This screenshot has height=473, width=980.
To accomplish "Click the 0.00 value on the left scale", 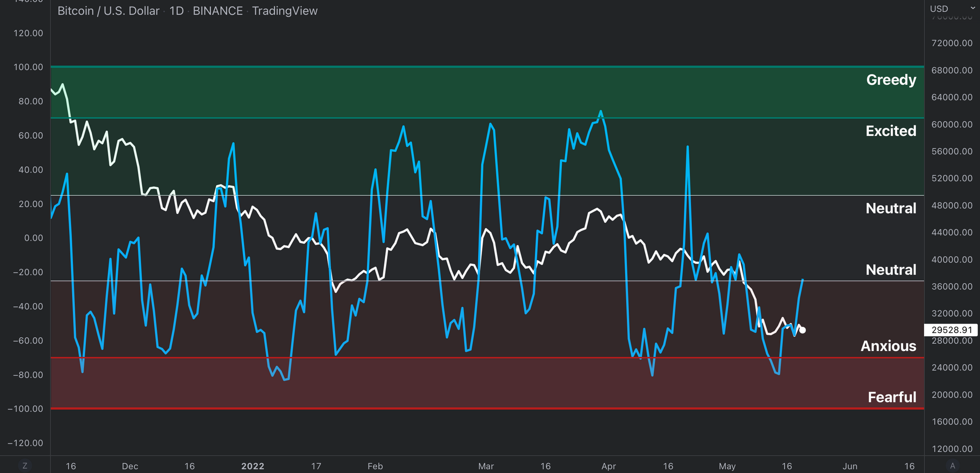I will [x=34, y=238].
